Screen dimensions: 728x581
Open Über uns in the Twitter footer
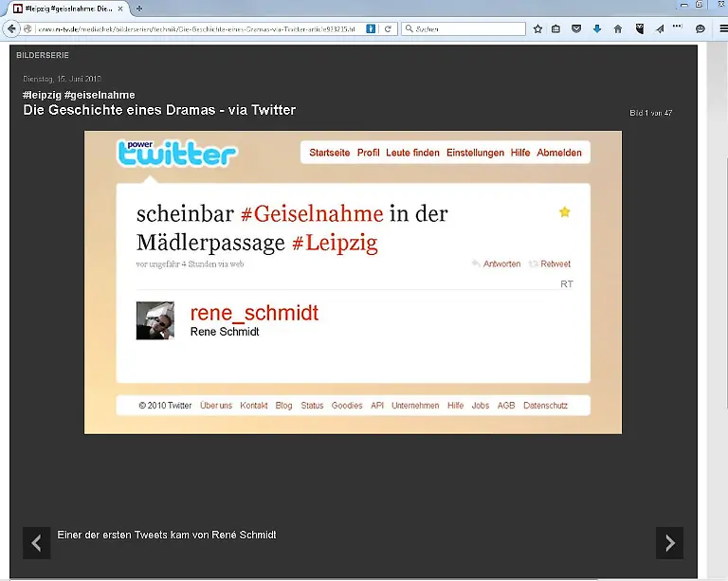(x=216, y=405)
